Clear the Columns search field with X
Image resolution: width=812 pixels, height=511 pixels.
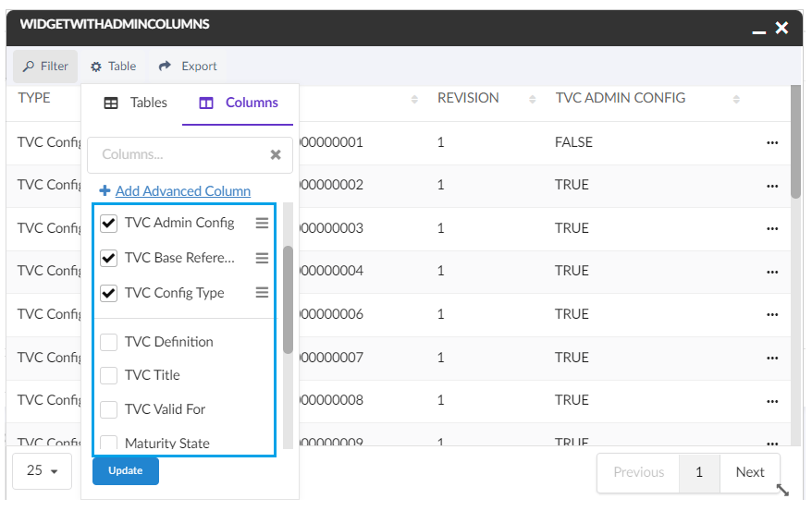pos(276,155)
